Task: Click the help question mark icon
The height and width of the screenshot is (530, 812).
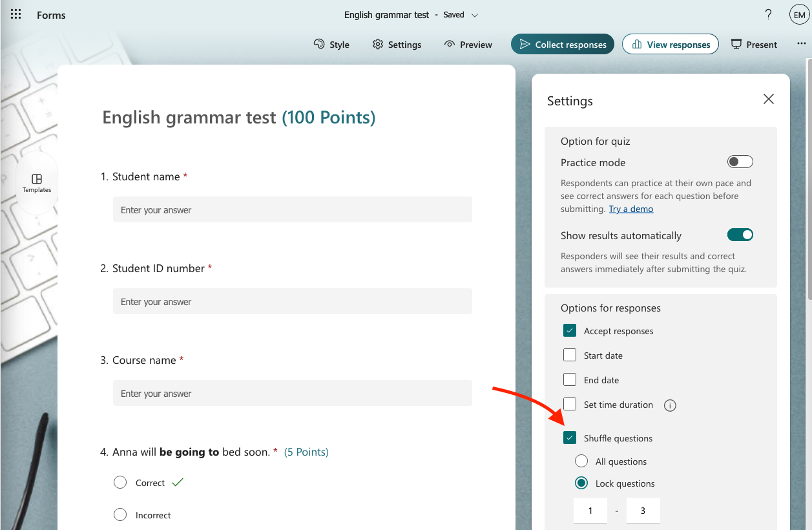Action: point(768,14)
